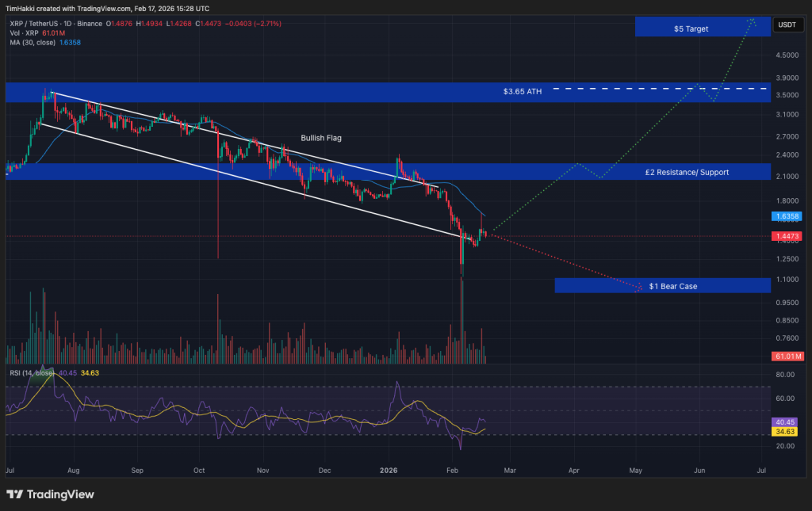Click the blue 1.6358 moving average price tag
812x511 pixels.
coord(785,216)
